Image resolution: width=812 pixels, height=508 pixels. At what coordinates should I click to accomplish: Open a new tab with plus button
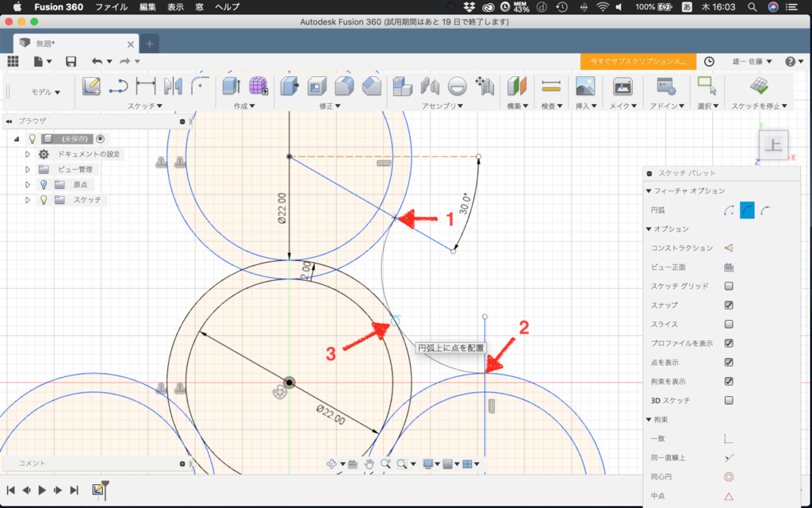[x=150, y=44]
